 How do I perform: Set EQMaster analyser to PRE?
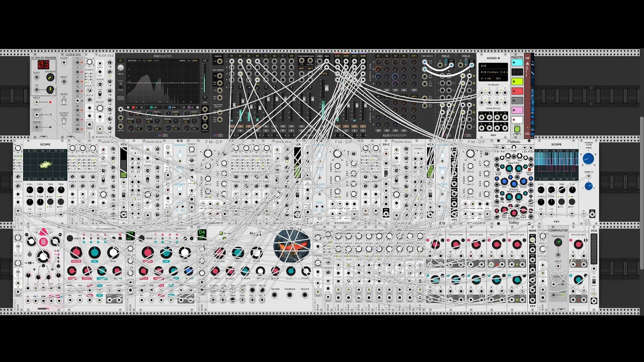tap(144, 60)
